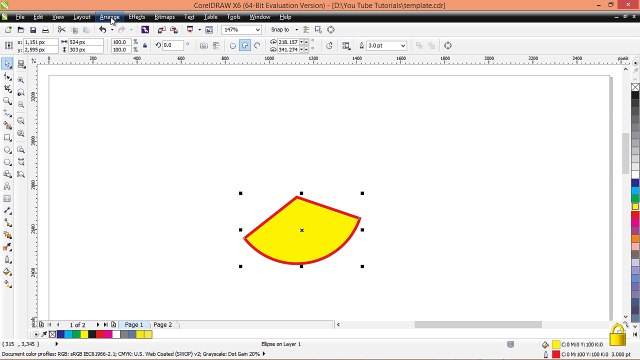Choose the Arc shape mode
This screenshot has height=360, width=640.
pos(257,46)
